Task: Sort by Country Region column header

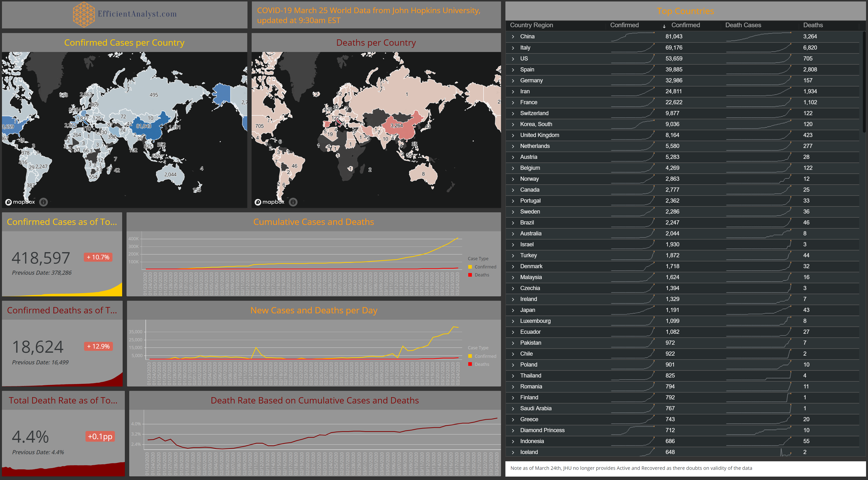Action: click(x=531, y=25)
